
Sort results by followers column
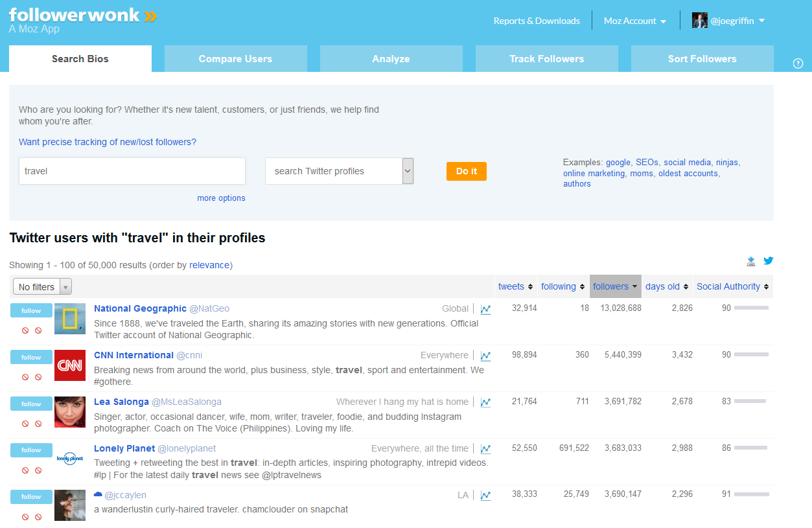(x=615, y=286)
